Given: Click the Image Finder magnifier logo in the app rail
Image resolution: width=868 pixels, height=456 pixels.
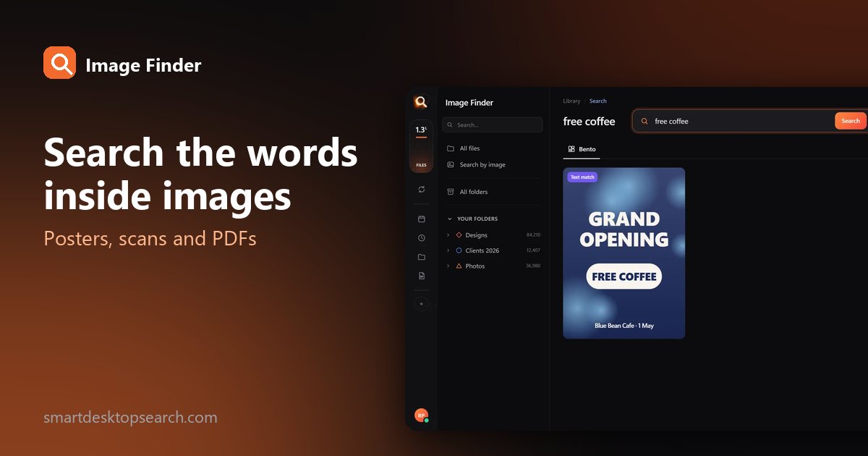Looking at the screenshot, I should click(421, 102).
